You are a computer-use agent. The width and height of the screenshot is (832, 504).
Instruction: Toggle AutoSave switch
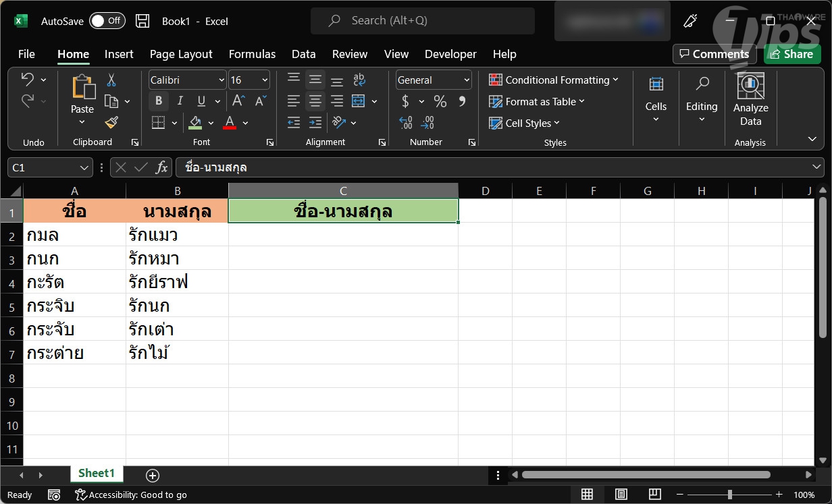coord(107,21)
